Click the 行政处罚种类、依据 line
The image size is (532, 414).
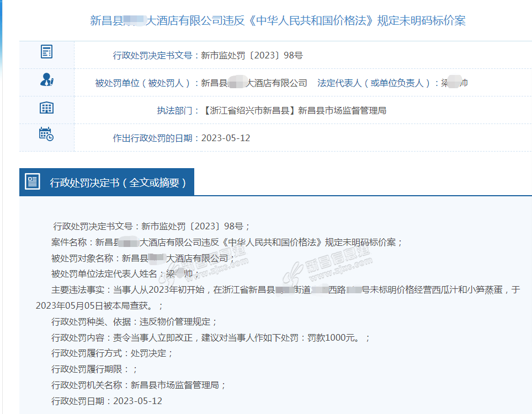(134, 321)
